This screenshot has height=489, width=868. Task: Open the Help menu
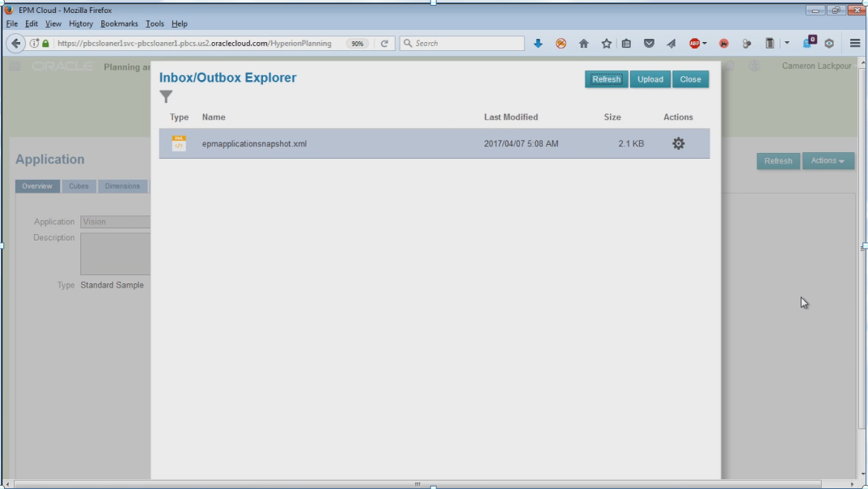(180, 23)
